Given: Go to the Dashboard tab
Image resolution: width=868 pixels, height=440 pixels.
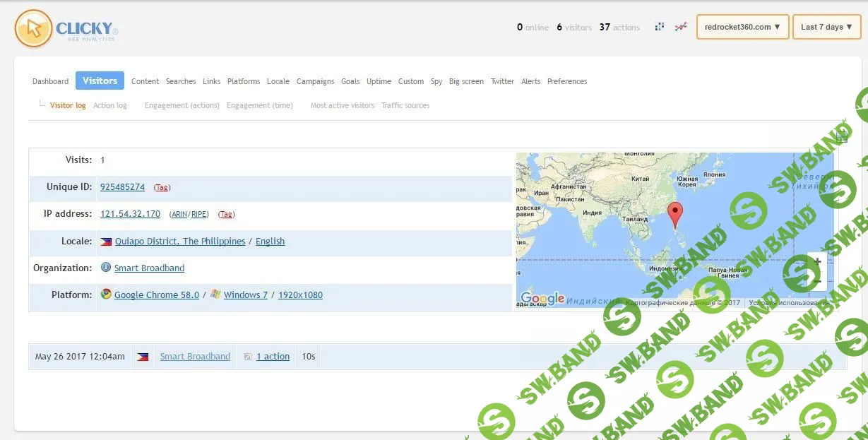Looking at the screenshot, I should click(x=50, y=81).
